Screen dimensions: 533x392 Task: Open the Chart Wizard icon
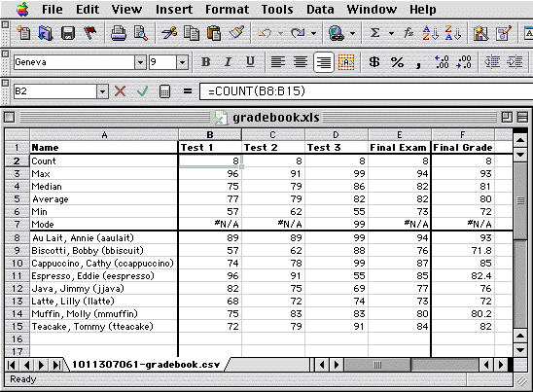point(481,33)
